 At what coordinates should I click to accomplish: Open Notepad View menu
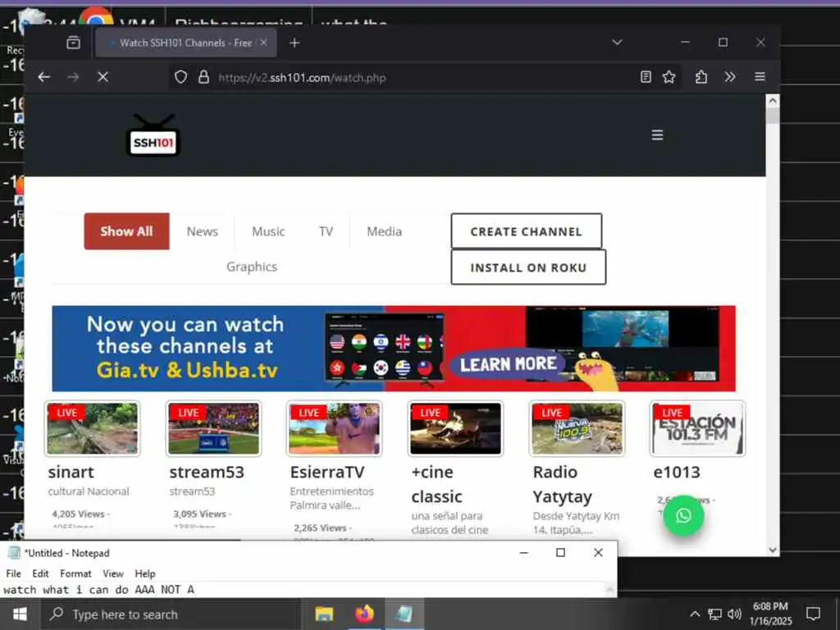[x=113, y=573]
